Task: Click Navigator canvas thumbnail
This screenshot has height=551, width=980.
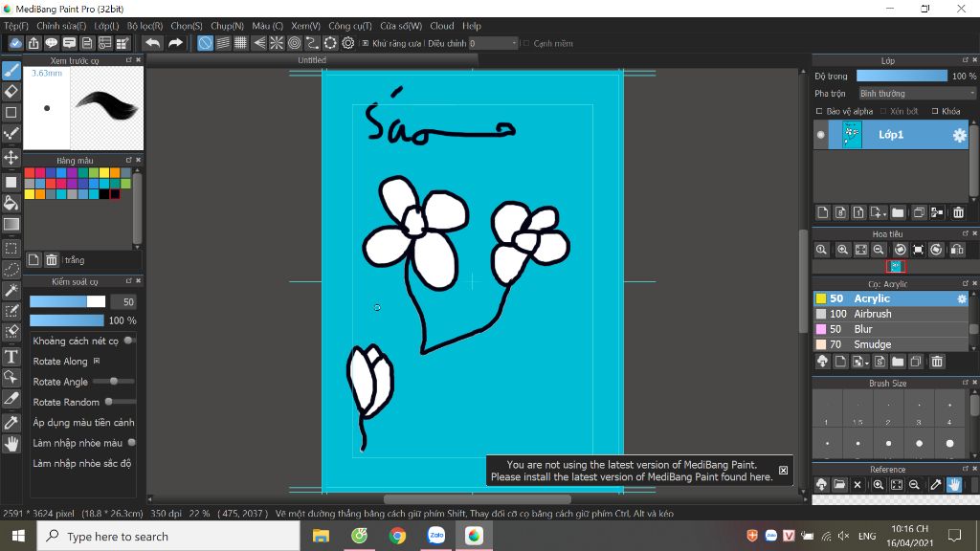Action: pos(896,266)
